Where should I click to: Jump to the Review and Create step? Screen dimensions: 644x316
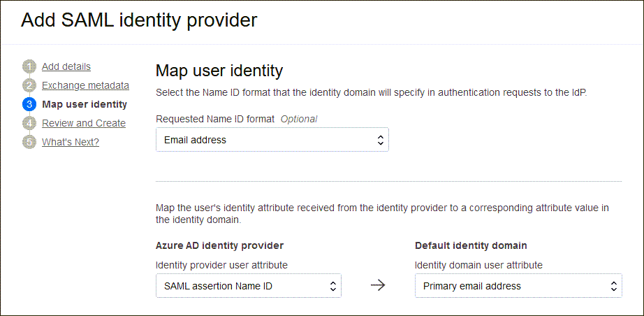click(x=84, y=124)
